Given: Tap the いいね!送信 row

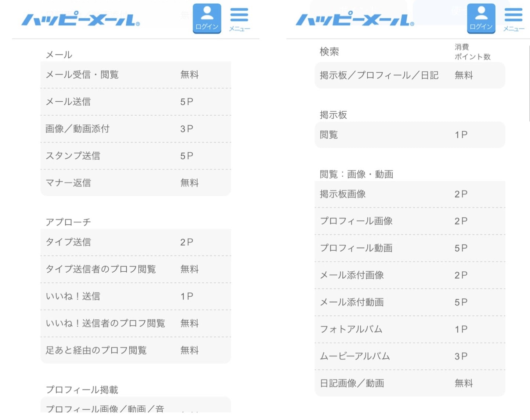Looking at the screenshot, I should tap(136, 296).
